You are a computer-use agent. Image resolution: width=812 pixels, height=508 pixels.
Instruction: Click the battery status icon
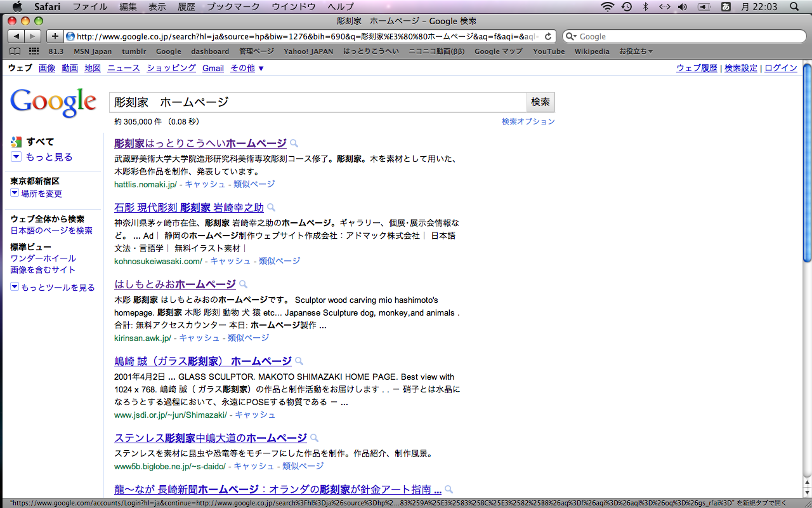(704, 6)
